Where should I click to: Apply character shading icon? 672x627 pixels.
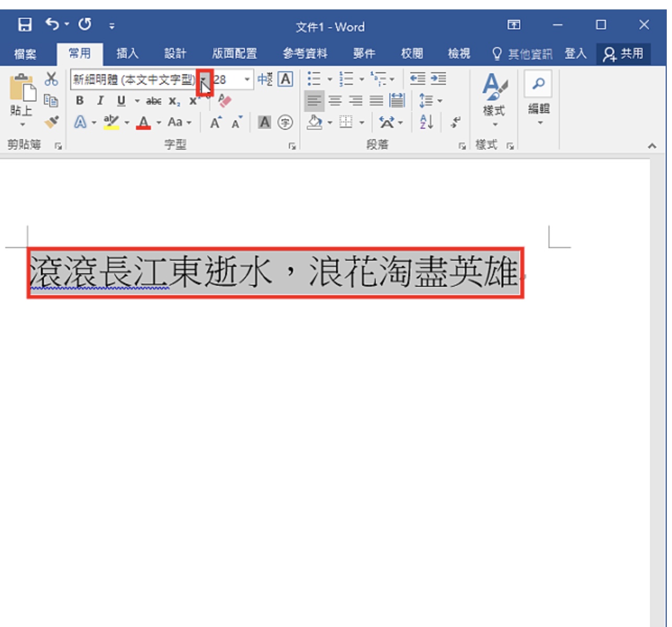[265, 122]
